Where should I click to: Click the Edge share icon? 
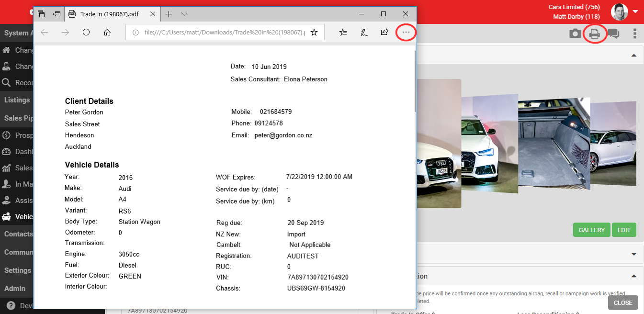pyautogui.click(x=384, y=33)
